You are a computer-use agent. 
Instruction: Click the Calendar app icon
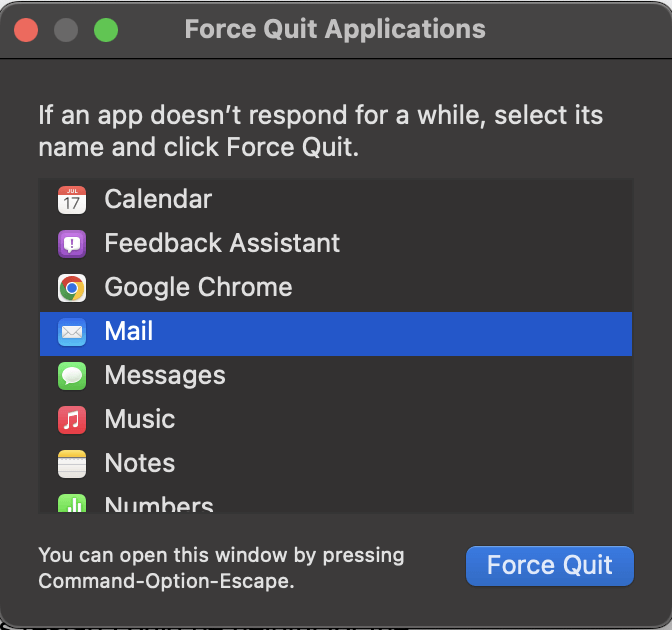coord(72,200)
